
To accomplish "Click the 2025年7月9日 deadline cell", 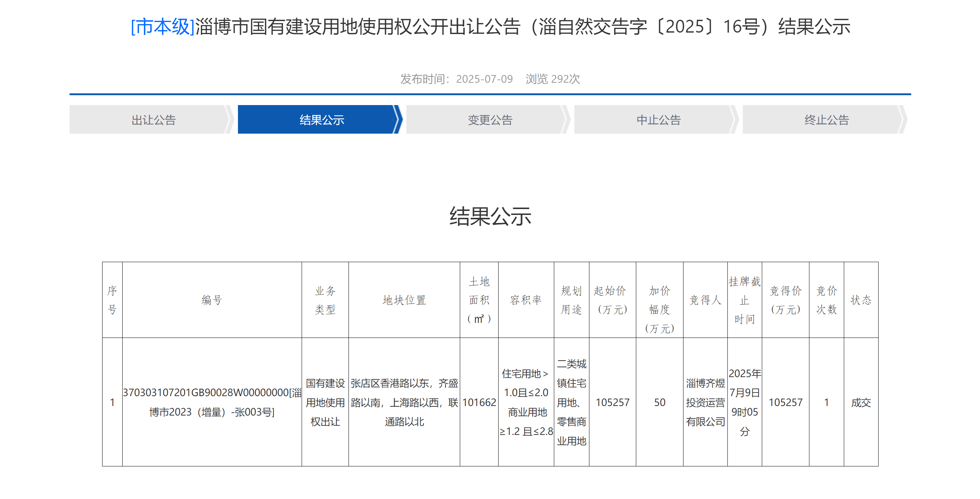I will tap(745, 402).
